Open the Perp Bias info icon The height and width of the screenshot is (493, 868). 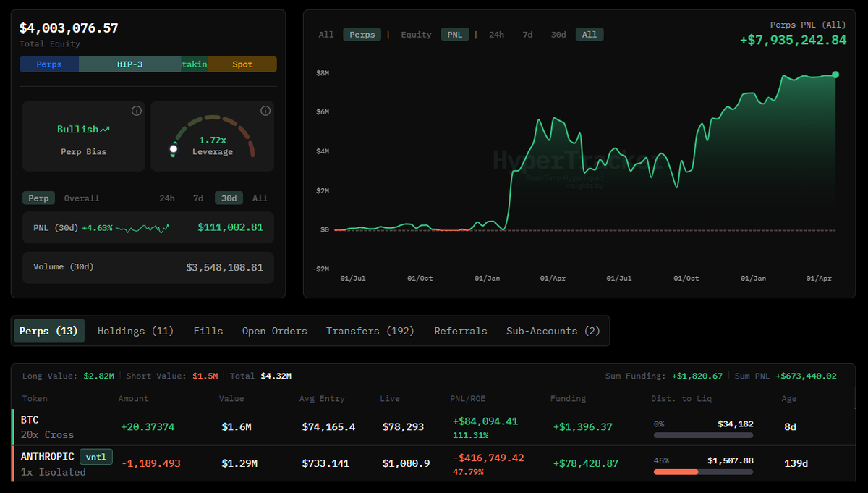[x=137, y=111]
